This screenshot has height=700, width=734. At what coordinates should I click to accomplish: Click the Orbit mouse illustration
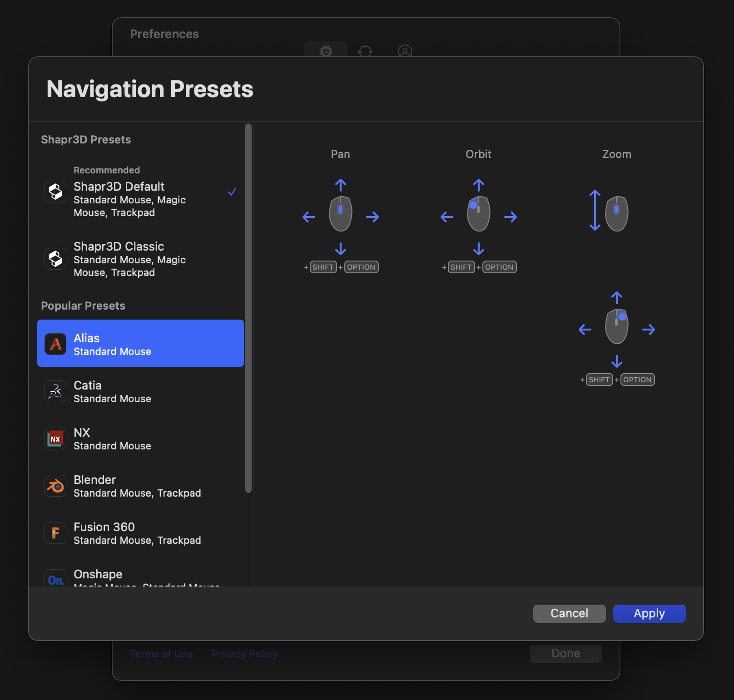click(479, 214)
